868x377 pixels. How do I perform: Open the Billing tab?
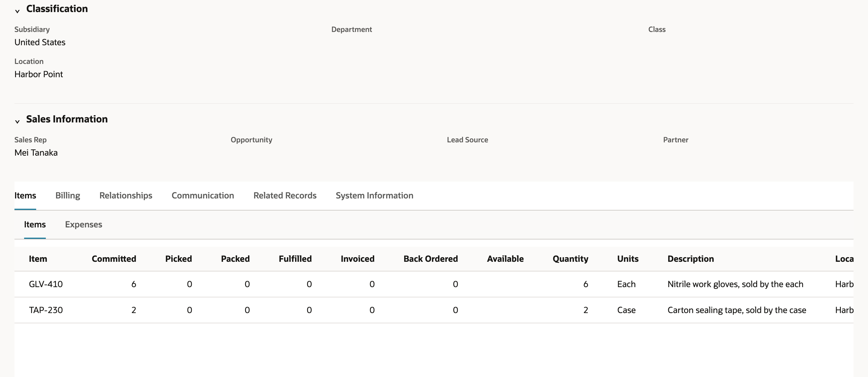coord(68,195)
